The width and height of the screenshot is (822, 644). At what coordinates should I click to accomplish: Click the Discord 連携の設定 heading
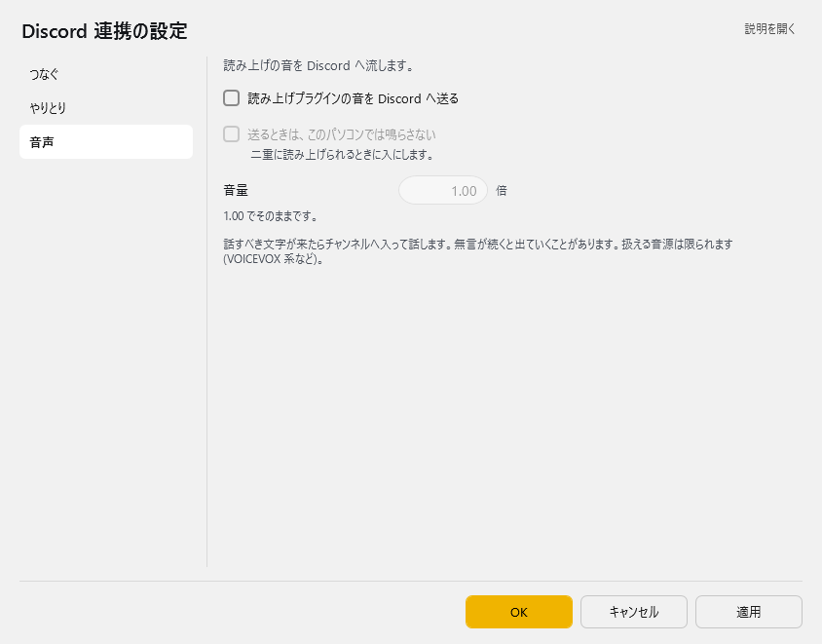(104, 31)
